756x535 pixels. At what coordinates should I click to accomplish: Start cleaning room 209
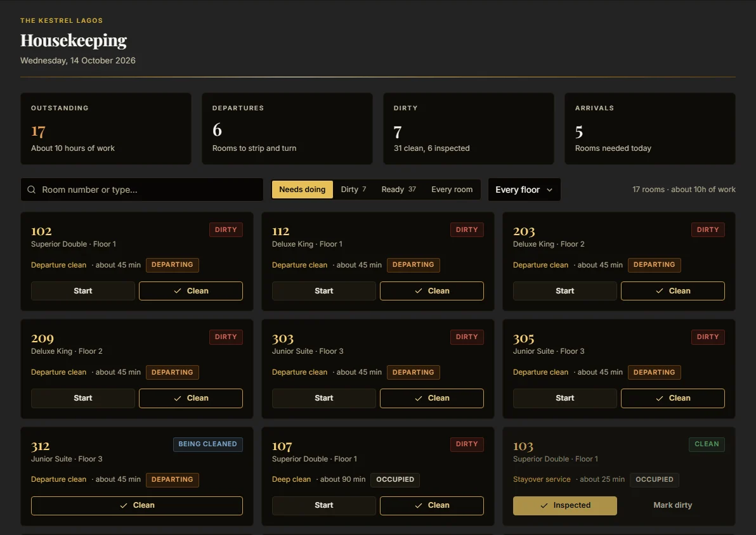click(83, 398)
